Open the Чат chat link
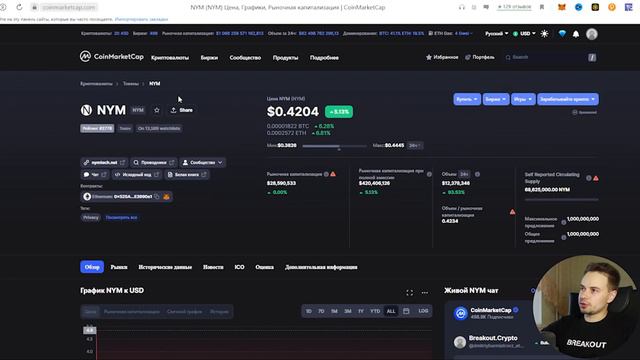 95,175
